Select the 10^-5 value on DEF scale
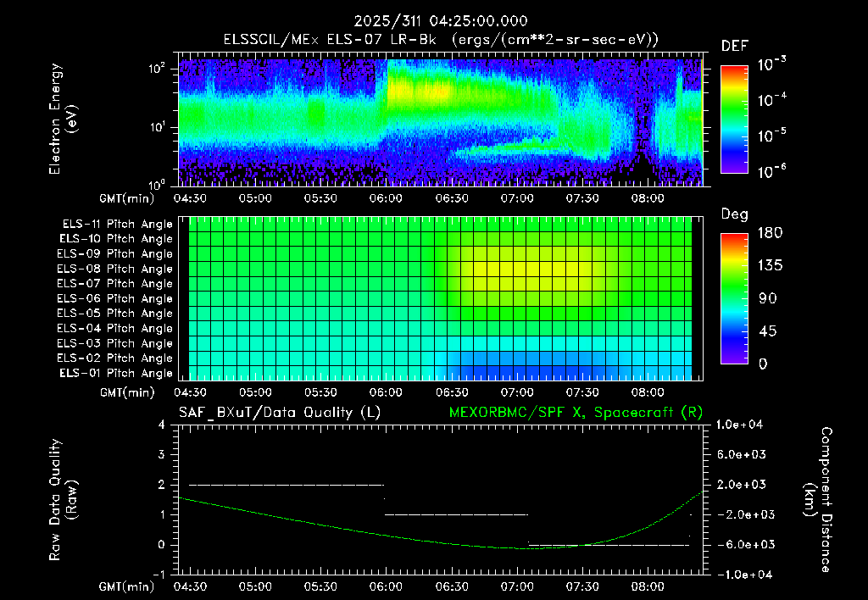 tap(772, 135)
